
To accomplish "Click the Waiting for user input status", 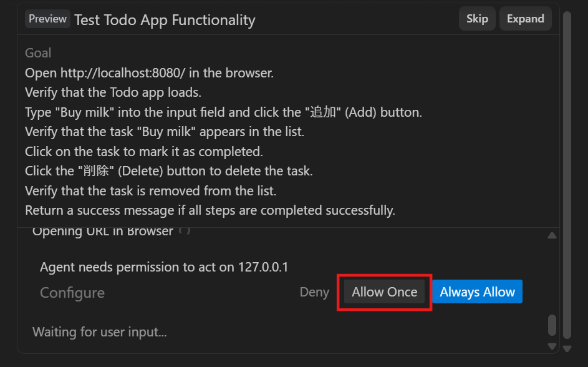I will tap(99, 332).
